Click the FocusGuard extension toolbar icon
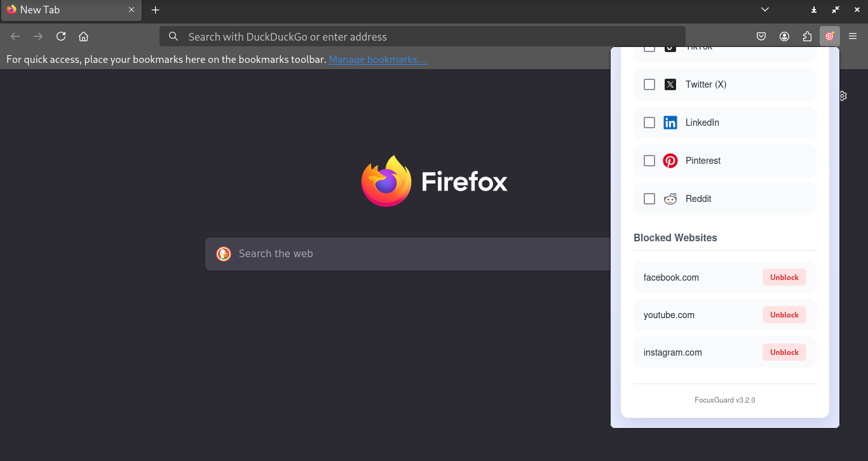This screenshot has width=868, height=461. coord(829,37)
